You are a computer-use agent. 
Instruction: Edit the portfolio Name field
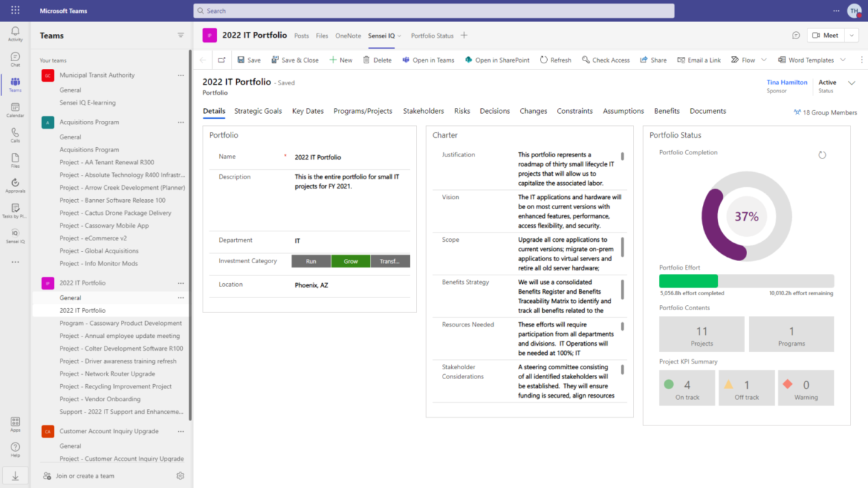(x=351, y=157)
